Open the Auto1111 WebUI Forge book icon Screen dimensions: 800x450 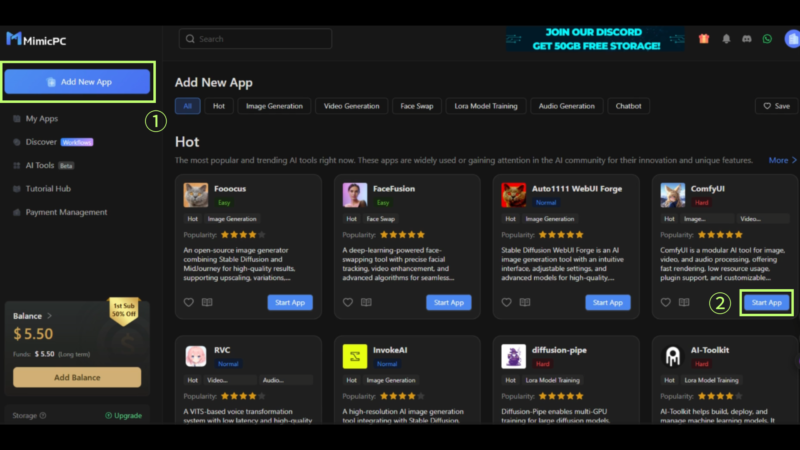point(524,302)
